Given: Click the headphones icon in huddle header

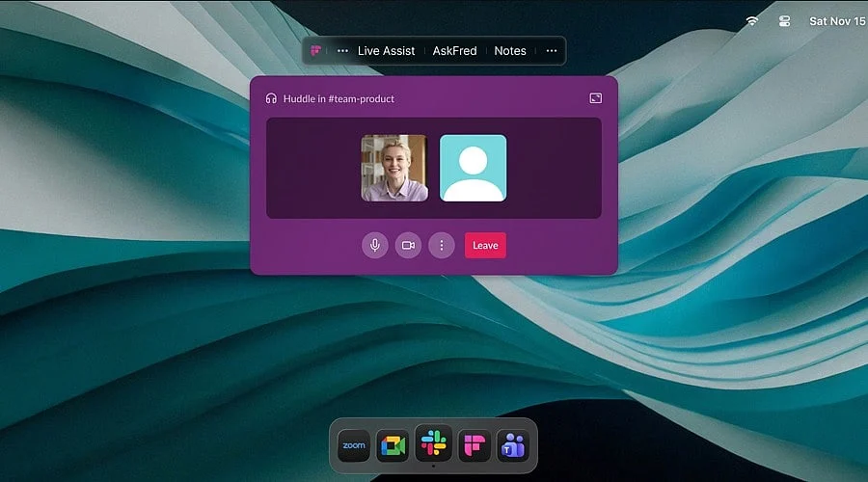Looking at the screenshot, I should click(271, 98).
